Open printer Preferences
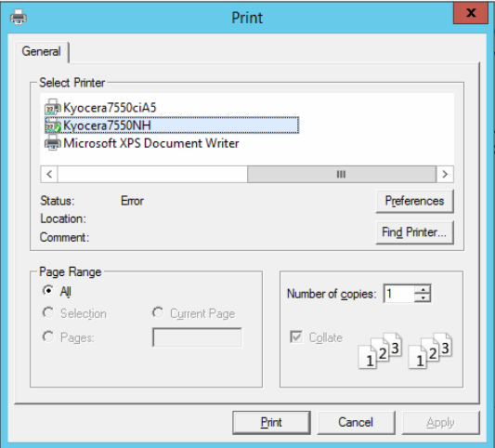This screenshot has width=495, height=448. 414,201
